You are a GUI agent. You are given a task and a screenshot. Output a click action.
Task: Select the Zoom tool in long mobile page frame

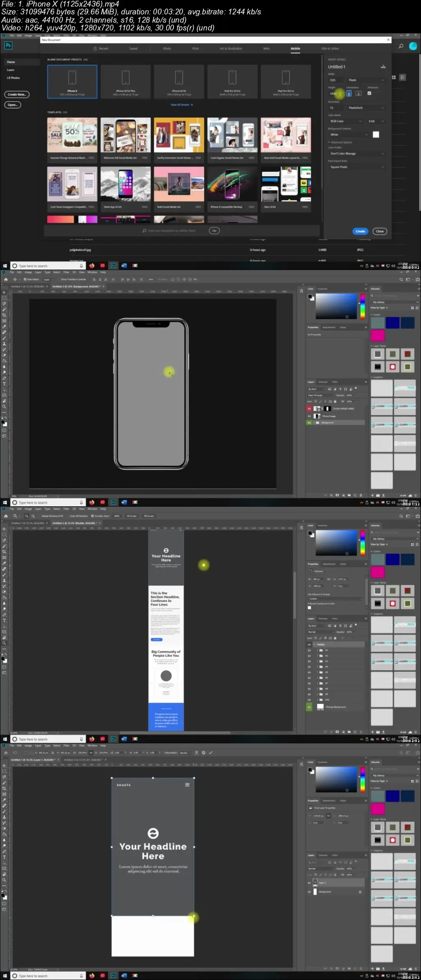click(x=4, y=643)
